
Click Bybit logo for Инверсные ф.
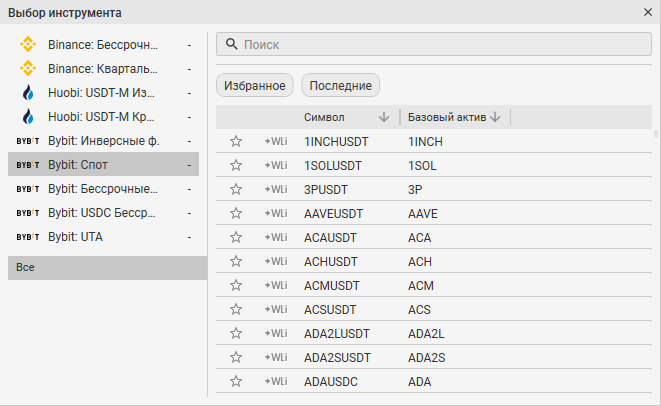pos(28,141)
